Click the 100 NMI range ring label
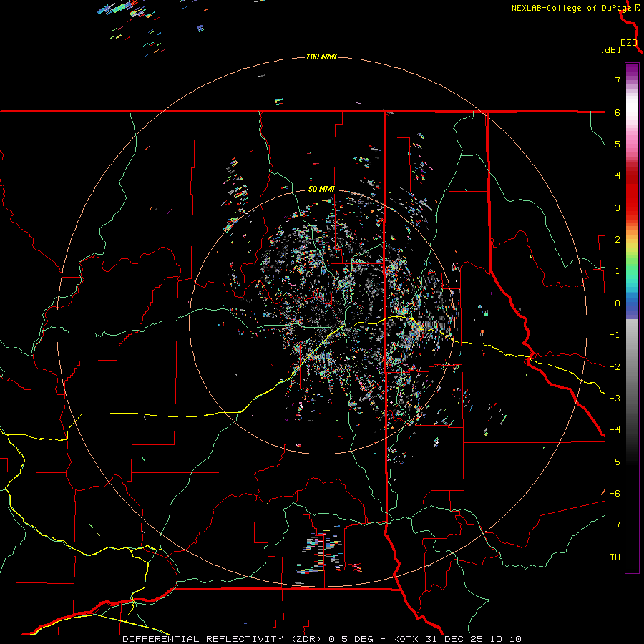The image size is (644, 644). 321,57
